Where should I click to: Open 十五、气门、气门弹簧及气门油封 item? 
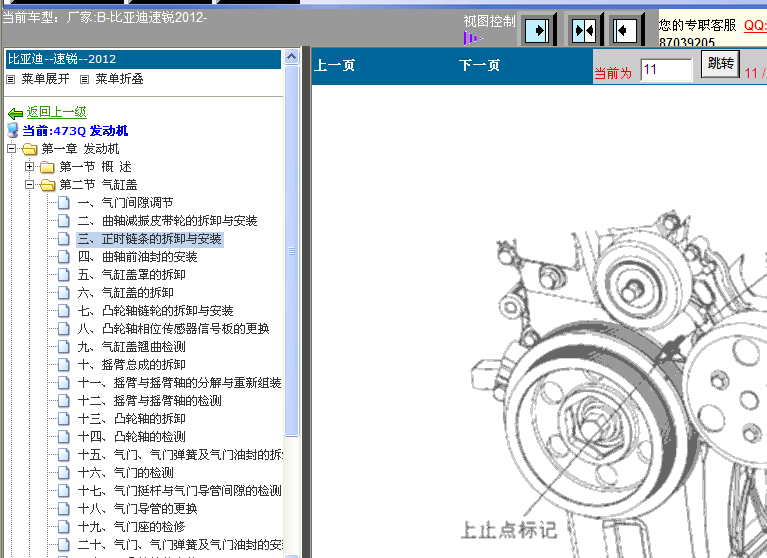pos(180,454)
